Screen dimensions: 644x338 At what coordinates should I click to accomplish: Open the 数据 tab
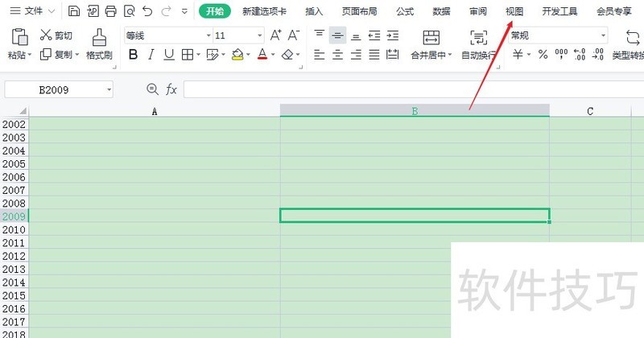[x=441, y=11]
